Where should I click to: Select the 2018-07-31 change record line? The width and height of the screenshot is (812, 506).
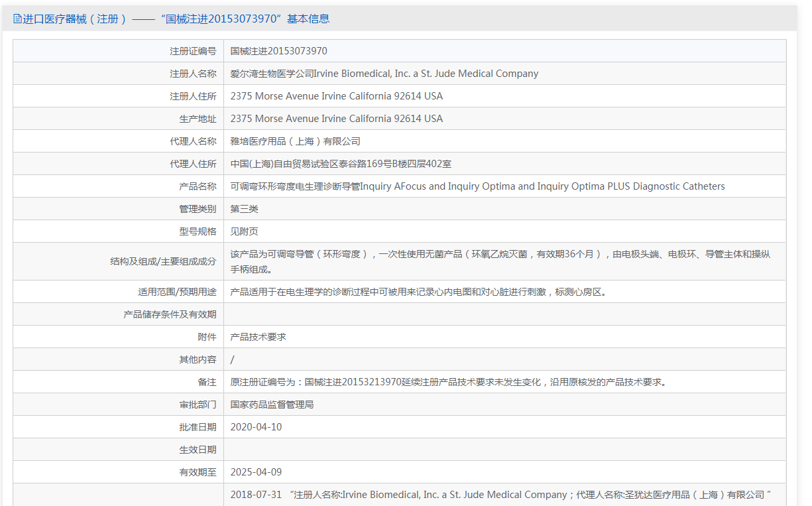point(500,495)
